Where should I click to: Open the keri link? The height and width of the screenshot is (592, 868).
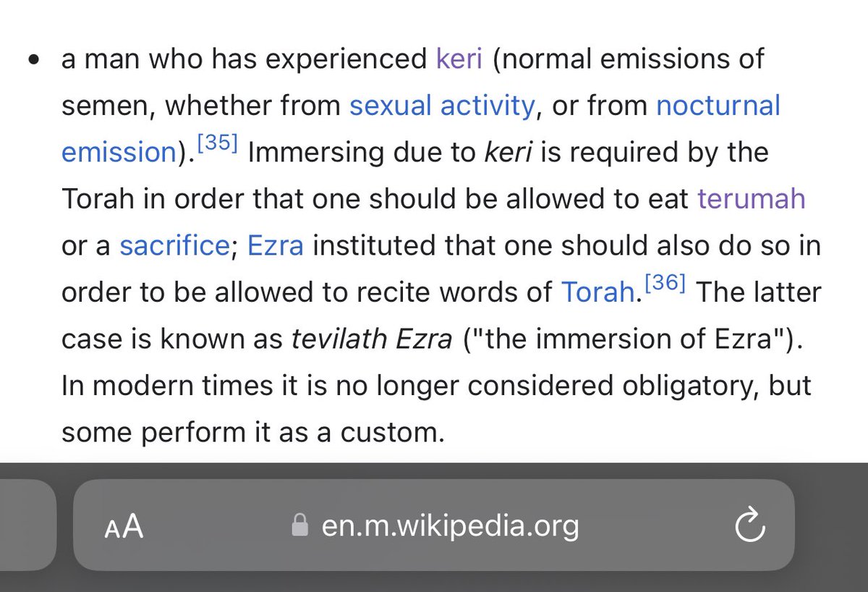[x=459, y=59]
